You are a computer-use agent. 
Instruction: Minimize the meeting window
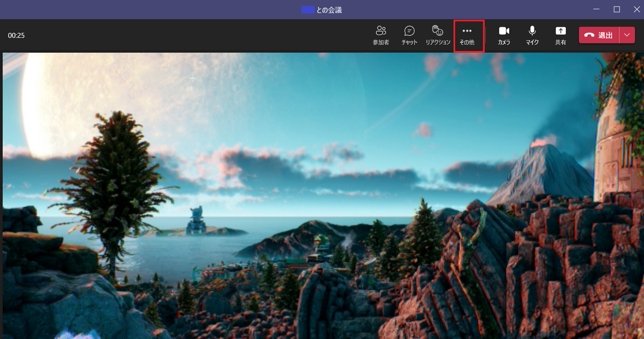(x=596, y=9)
